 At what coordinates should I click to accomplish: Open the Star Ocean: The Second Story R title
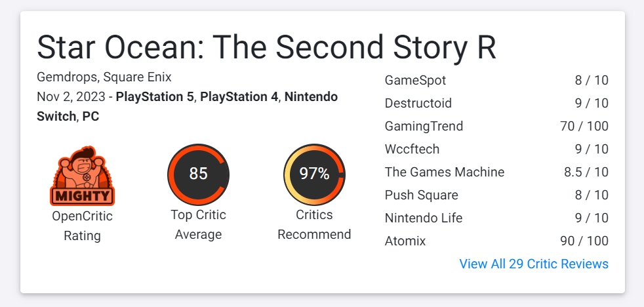pyautogui.click(x=266, y=47)
